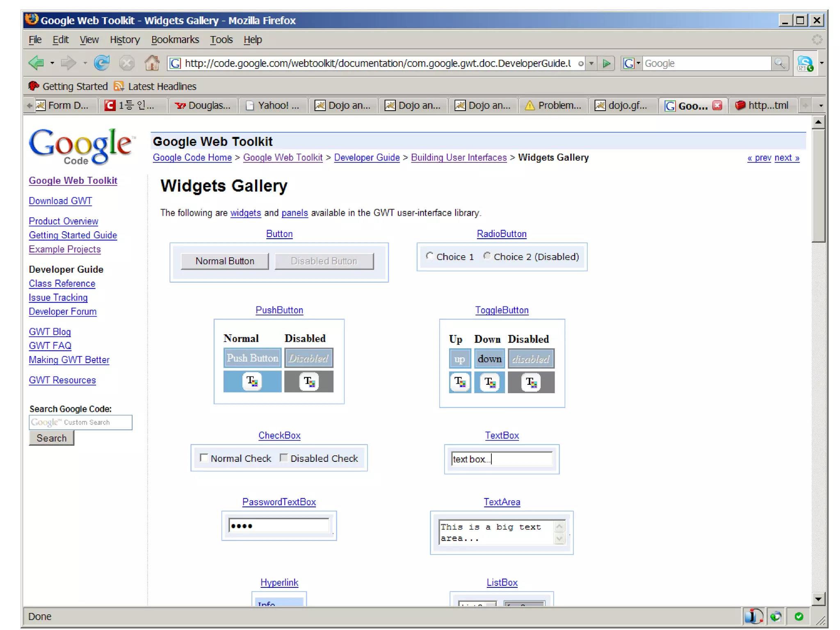The width and height of the screenshot is (840, 630).
Task: Open the Download GWT link
Action: pyautogui.click(x=60, y=201)
